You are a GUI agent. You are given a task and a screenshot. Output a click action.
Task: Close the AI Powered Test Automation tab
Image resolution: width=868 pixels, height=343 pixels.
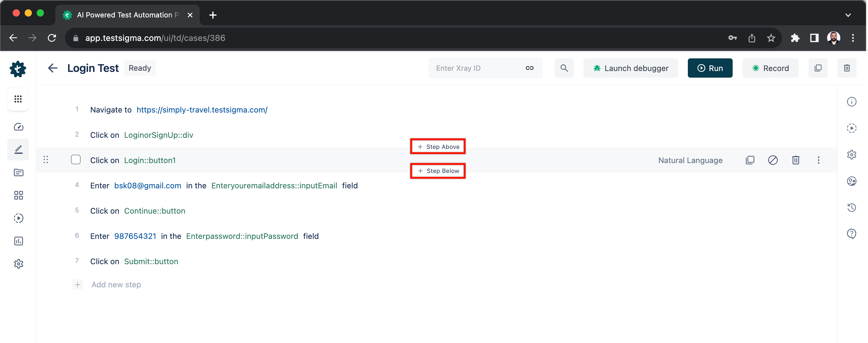point(190,15)
